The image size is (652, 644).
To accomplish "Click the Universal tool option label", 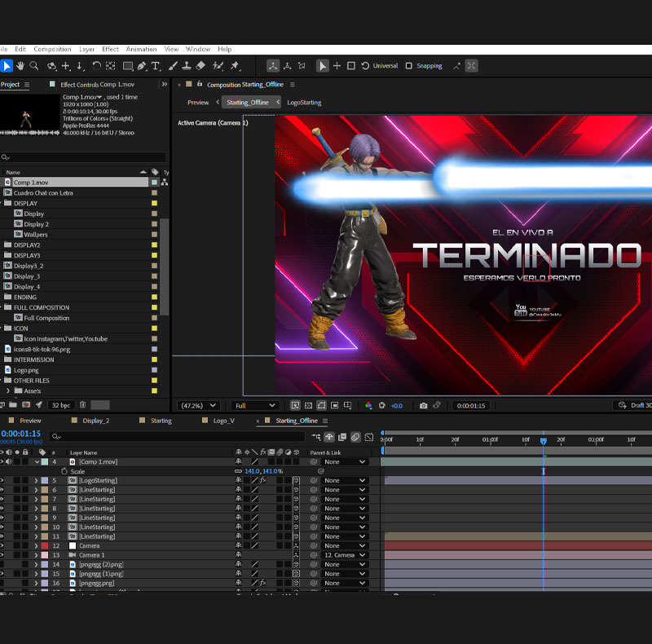I will [x=385, y=66].
